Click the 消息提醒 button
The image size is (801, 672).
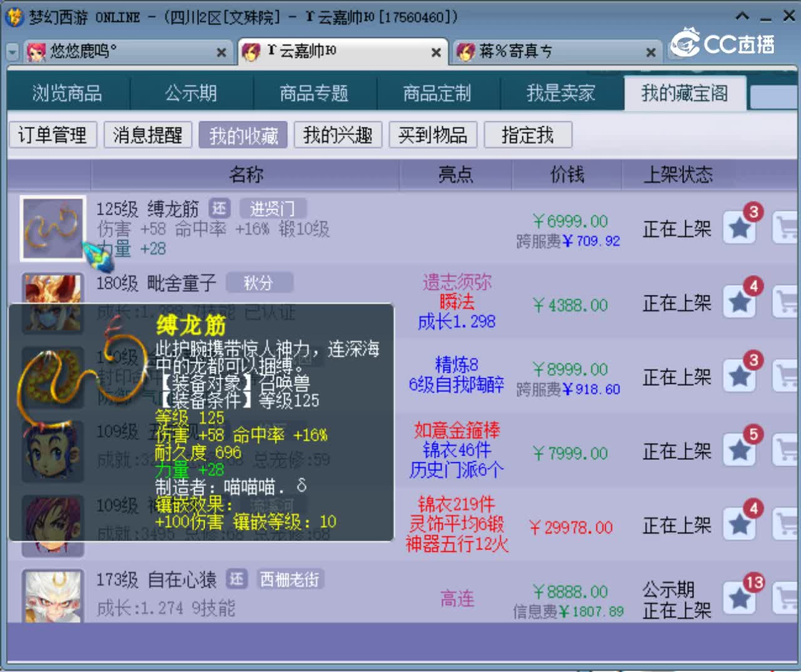tap(148, 135)
